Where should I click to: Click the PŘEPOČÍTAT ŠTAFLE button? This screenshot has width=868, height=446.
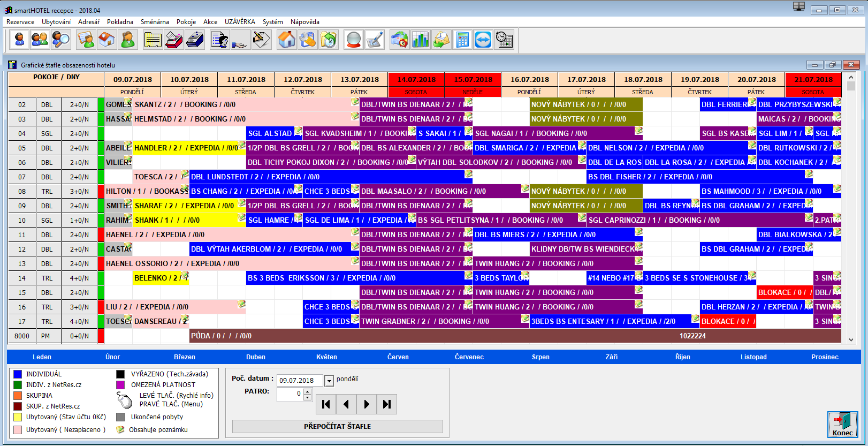pyautogui.click(x=337, y=426)
